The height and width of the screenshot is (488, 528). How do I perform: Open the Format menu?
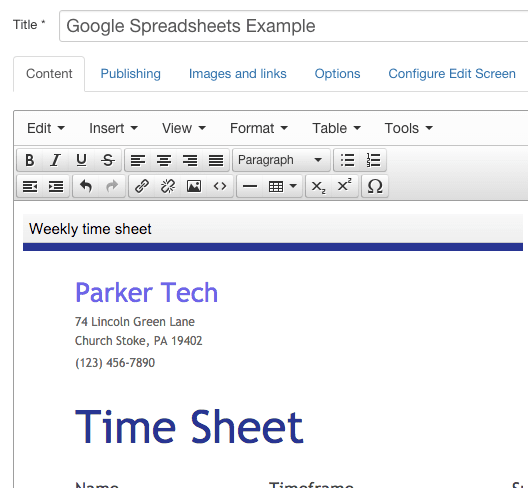click(x=259, y=128)
